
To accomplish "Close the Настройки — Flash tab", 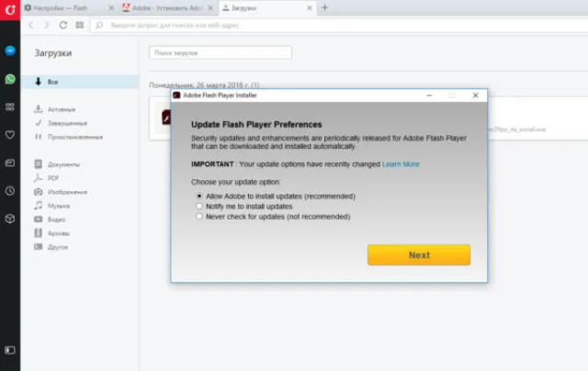I will [111, 8].
